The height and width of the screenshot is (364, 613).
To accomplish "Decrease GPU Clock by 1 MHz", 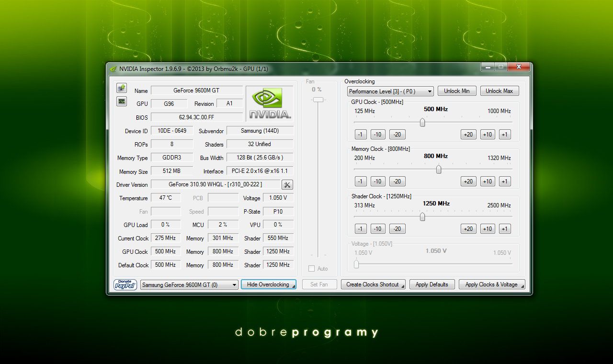I will point(361,135).
